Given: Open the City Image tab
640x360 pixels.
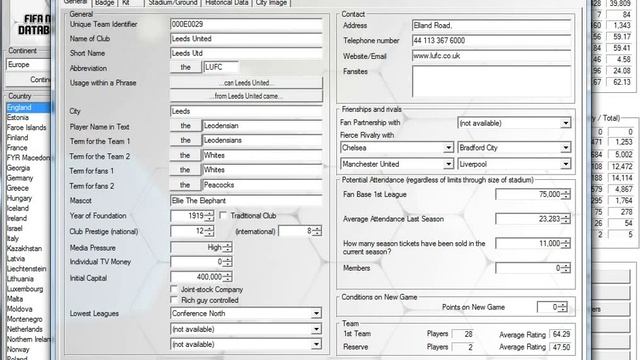Looking at the screenshot, I should pyautogui.click(x=271, y=3).
